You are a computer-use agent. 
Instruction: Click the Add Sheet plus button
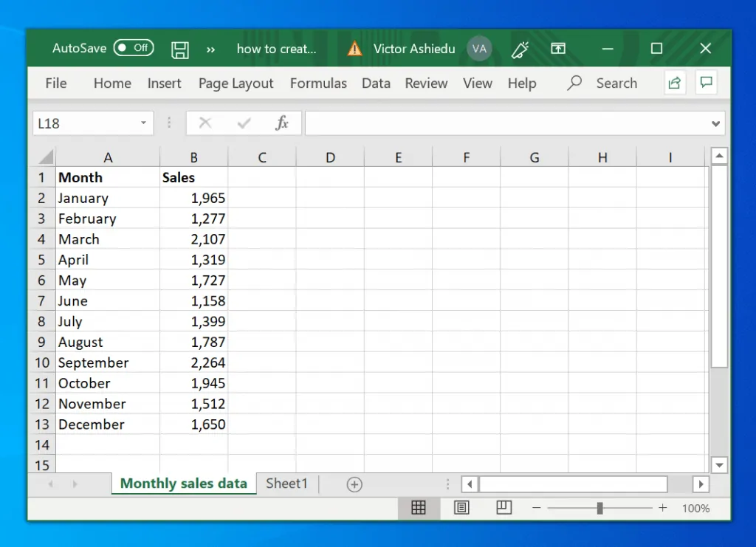click(x=354, y=484)
